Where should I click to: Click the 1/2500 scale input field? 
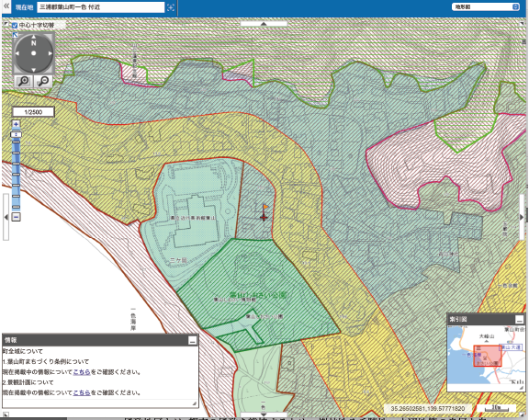click(x=33, y=112)
